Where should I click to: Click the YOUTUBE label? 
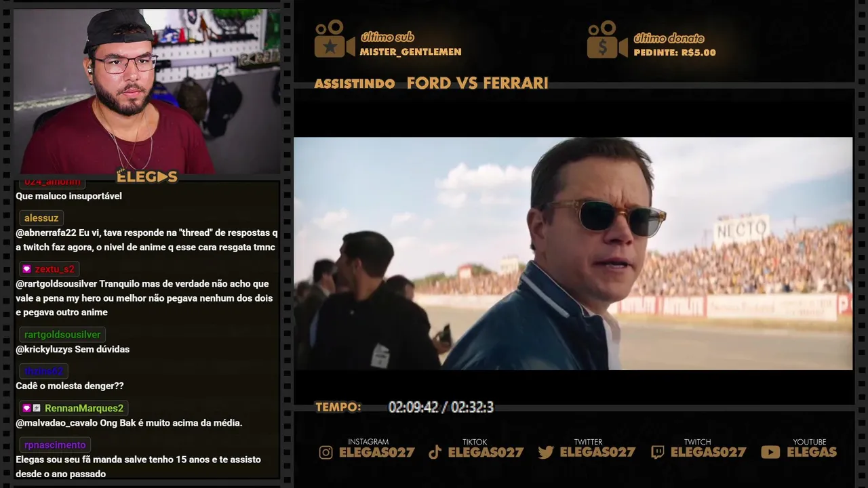pos(810,442)
